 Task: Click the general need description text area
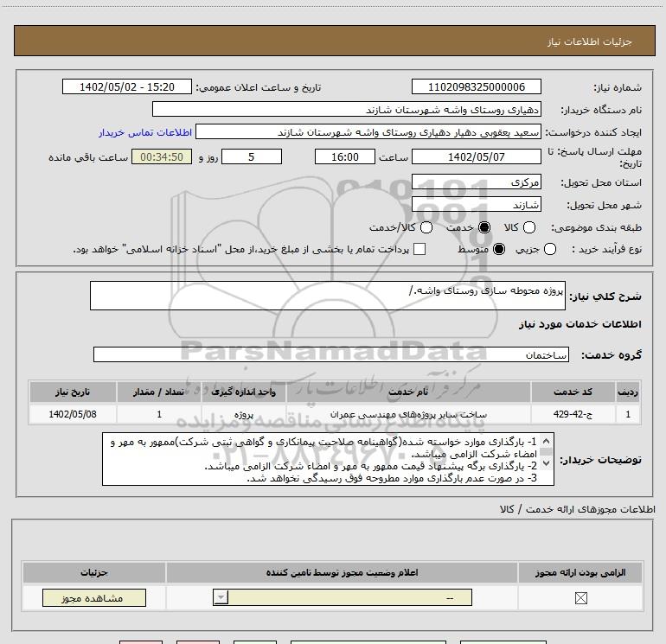point(328,296)
